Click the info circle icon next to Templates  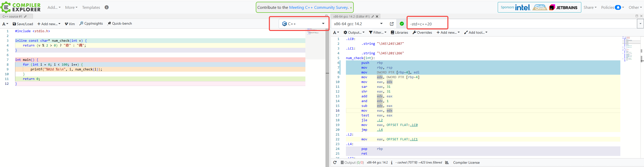107,7
